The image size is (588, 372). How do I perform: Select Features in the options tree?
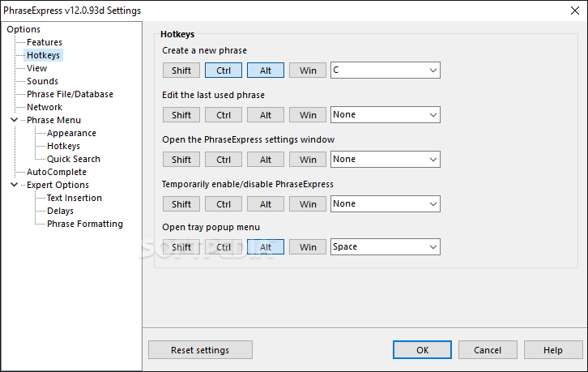[45, 42]
